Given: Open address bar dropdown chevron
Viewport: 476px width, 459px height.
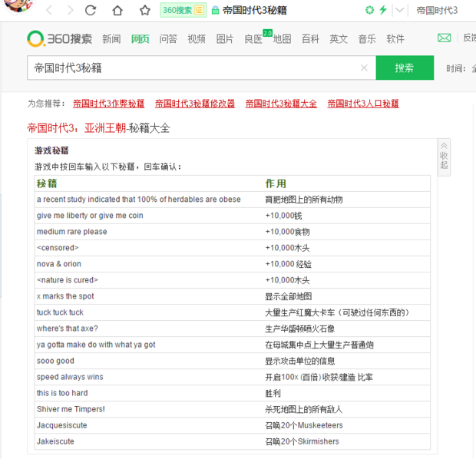Looking at the screenshot, I should [x=400, y=10].
